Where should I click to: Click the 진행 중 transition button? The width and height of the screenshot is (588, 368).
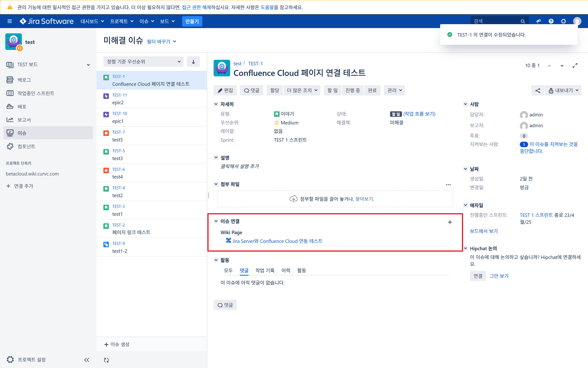click(x=353, y=90)
